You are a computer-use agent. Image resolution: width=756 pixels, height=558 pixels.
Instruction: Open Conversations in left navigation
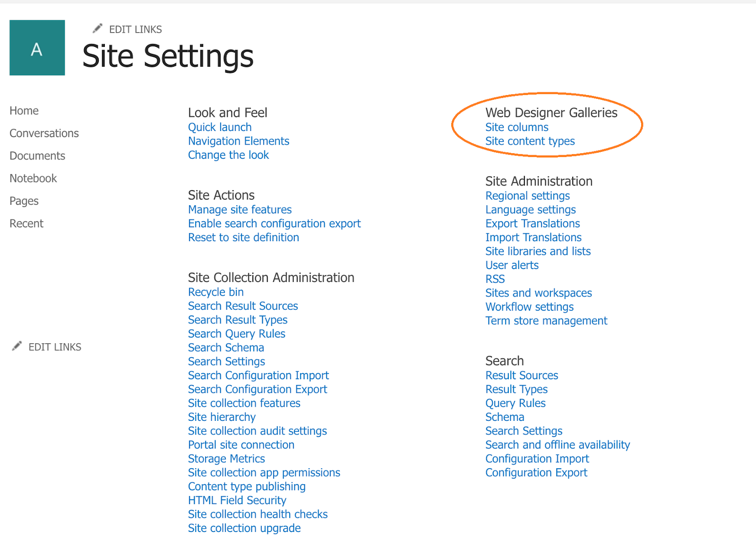[44, 133]
